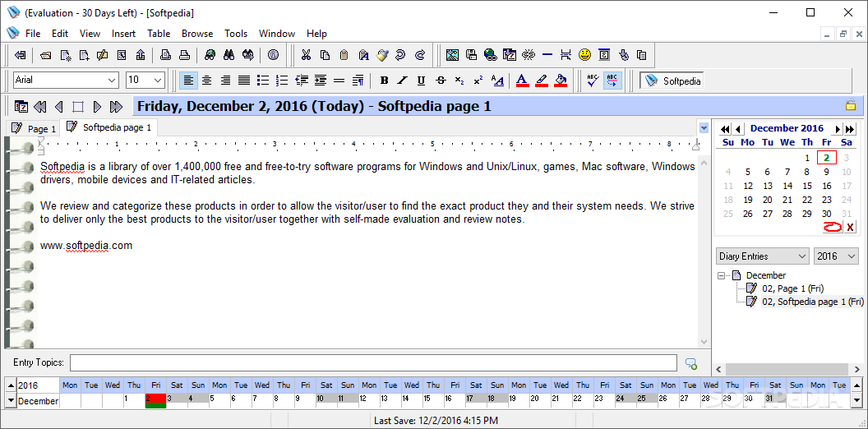Image resolution: width=868 pixels, height=429 pixels.
Task: Toggle bulleted list formatting
Action: [x=264, y=81]
